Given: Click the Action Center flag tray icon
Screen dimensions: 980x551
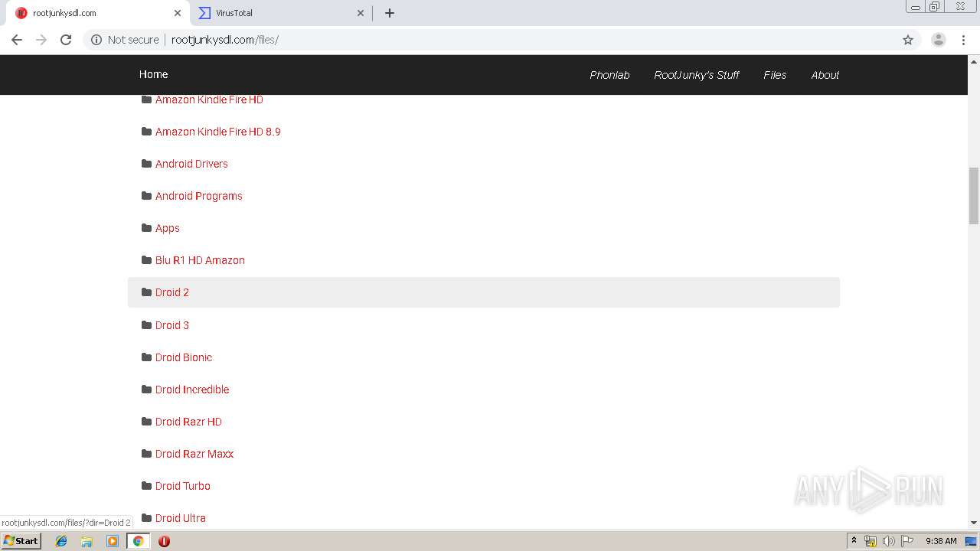Looking at the screenshot, I should click(x=907, y=541).
